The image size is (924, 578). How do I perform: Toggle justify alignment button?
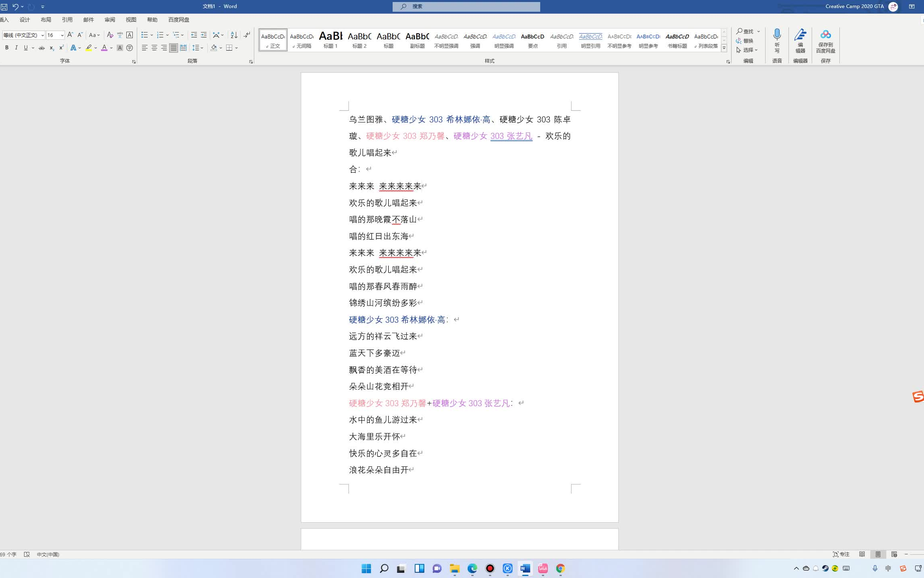pyautogui.click(x=174, y=48)
